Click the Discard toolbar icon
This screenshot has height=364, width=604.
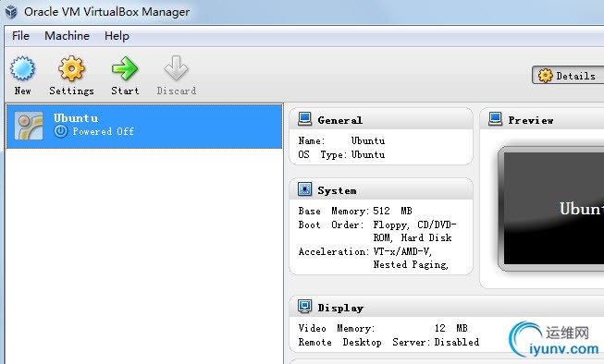(176, 68)
